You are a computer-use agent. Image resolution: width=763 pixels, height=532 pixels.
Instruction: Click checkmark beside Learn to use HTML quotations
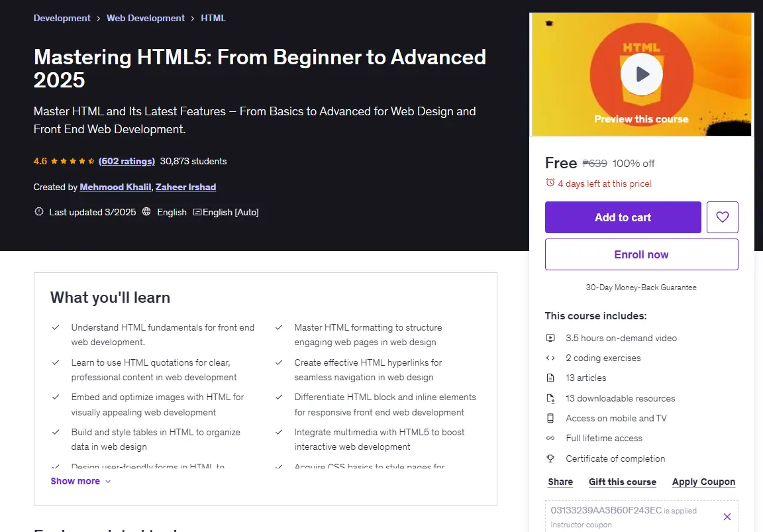point(56,362)
